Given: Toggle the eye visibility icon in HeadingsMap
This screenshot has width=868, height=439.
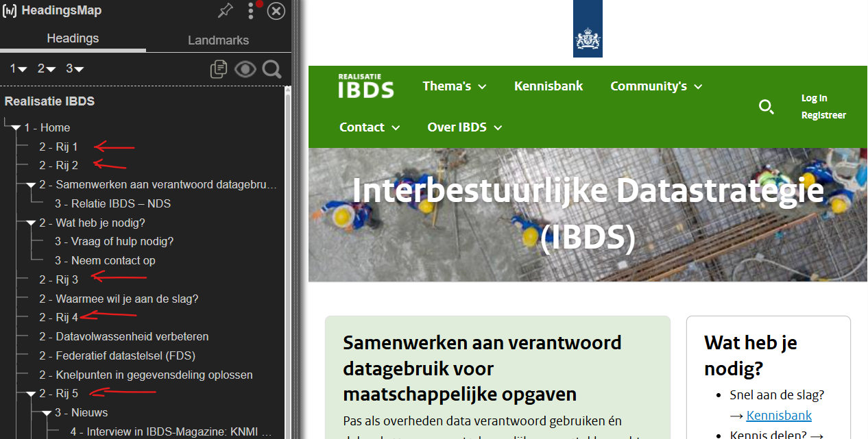Looking at the screenshot, I should tap(245, 69).
